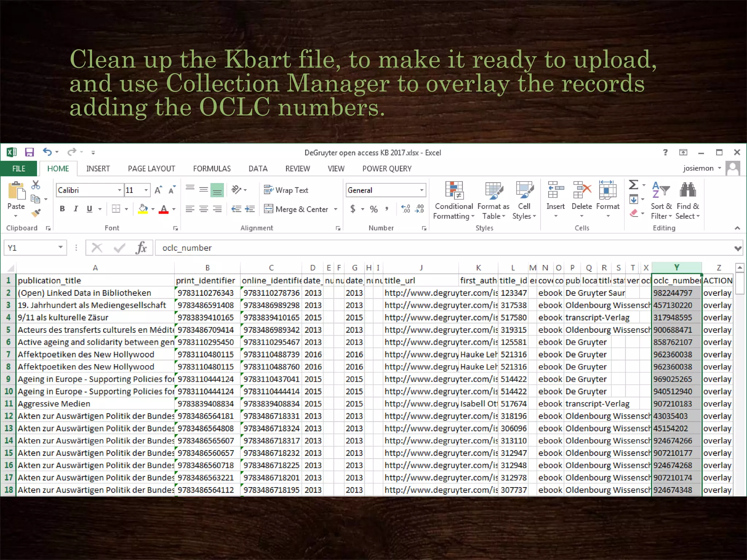Apply the Borders icon
The height and width of the screenshot is (560, 747).
point(116,209)
